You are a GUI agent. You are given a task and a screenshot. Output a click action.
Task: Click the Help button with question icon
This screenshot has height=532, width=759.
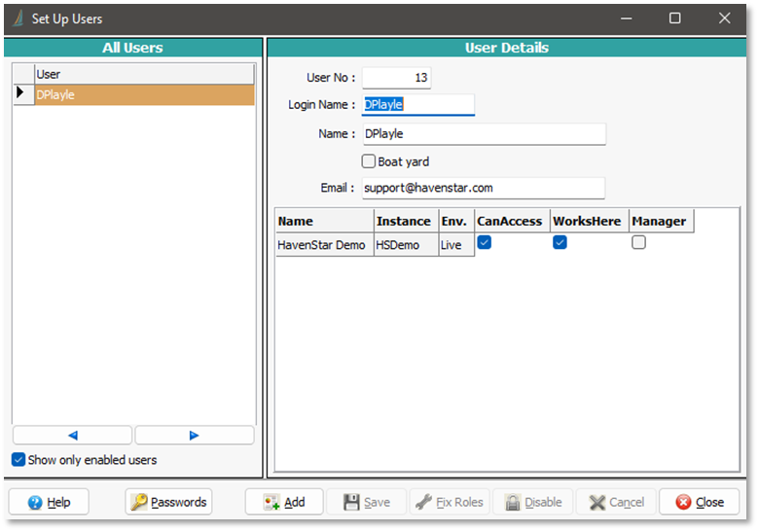tap(49, 502)
